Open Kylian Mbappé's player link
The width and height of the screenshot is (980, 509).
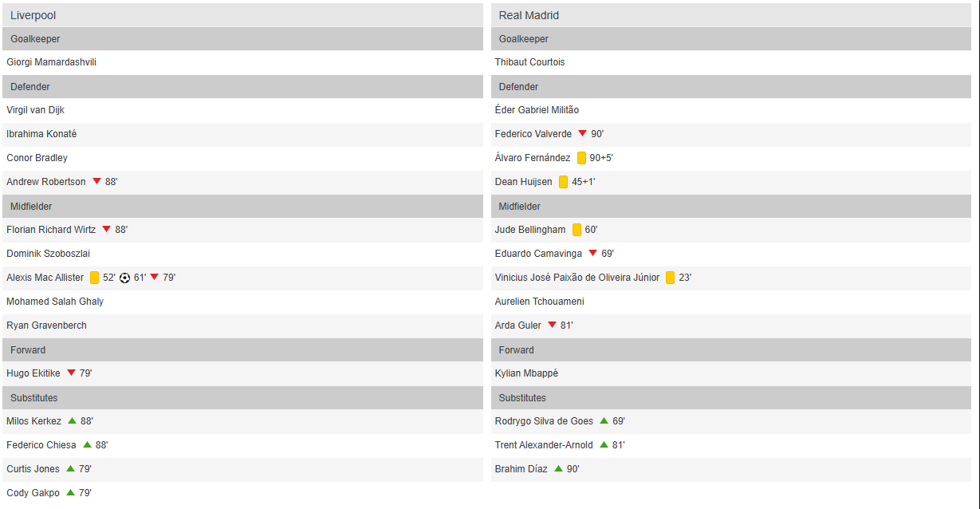[526, 373]
